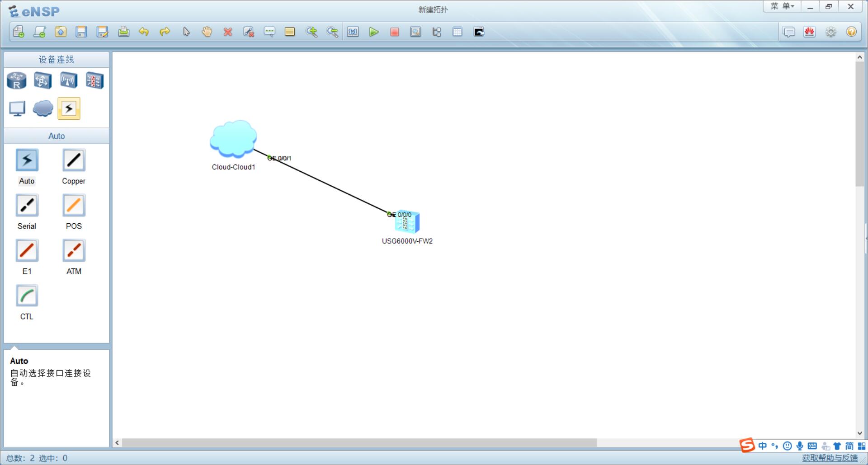This screenshot has height=465, width=868.
Task: Select the cloud device icon in sidebar
Action: click(x=42, y=108)
